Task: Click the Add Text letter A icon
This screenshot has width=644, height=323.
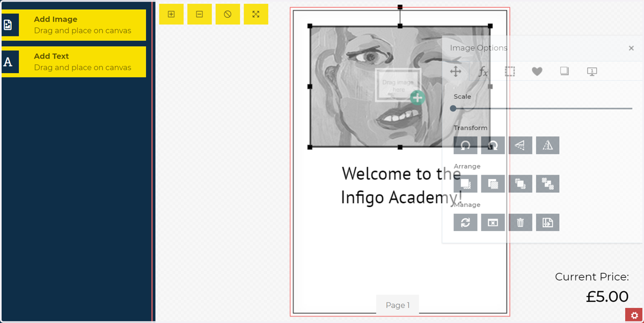Action: pos(8,62)
